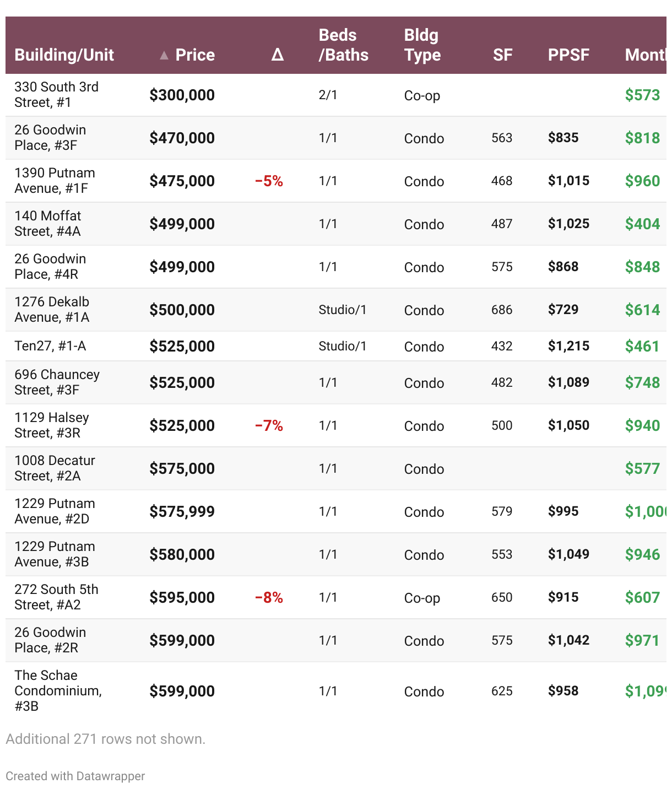Click the $573 monthly value
The width and height of the screenshot is (672, 789).
coord(642,95)
